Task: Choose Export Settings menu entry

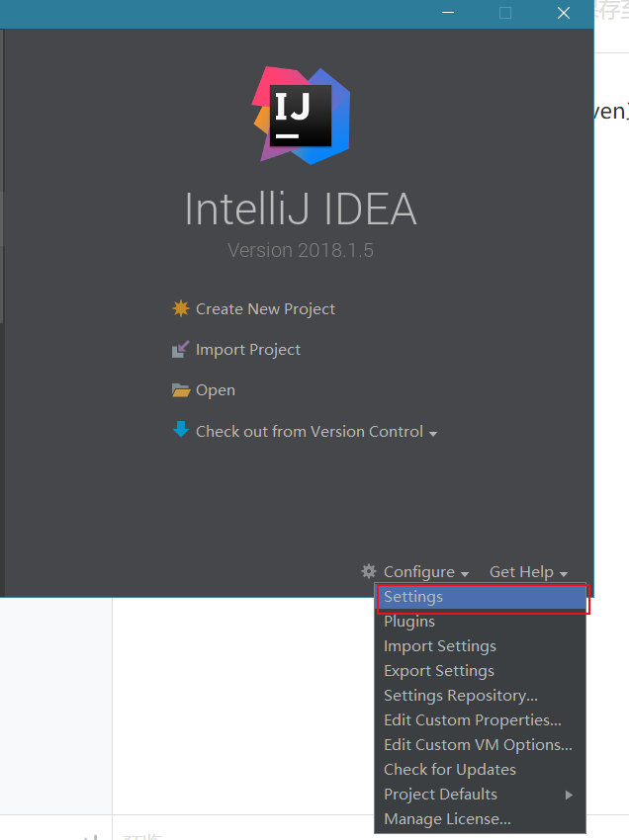Action: pyautogui.click(x=481, y=671)
